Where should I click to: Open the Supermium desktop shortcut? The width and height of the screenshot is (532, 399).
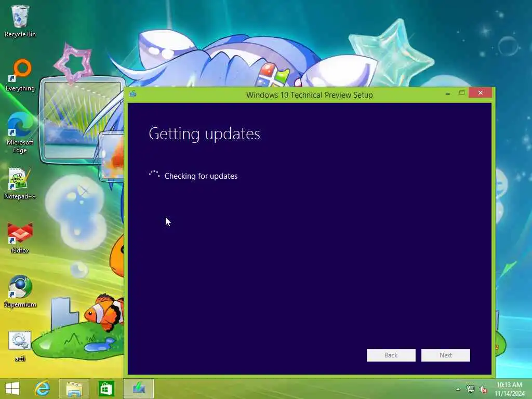[x=20, y=291]
